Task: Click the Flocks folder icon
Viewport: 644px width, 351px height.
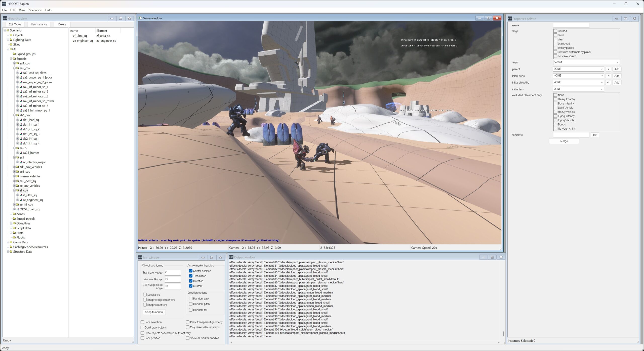Action: point(14,237)
